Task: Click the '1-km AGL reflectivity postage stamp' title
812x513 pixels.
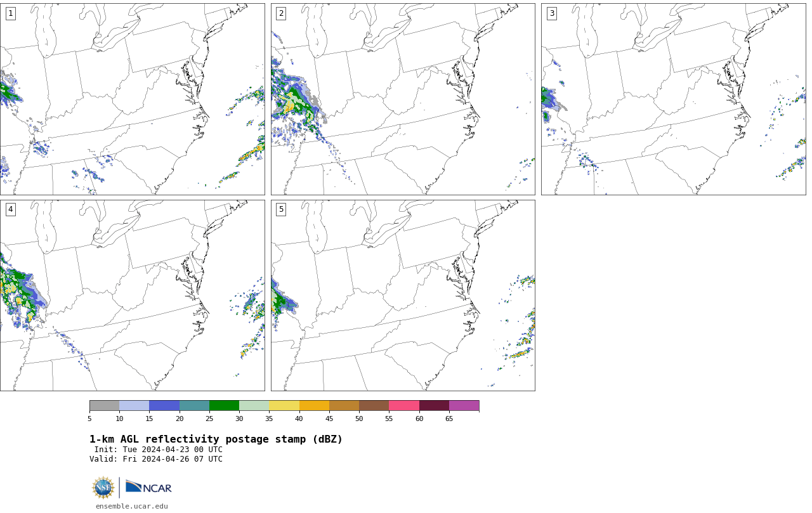Action: tap(216, 439)
